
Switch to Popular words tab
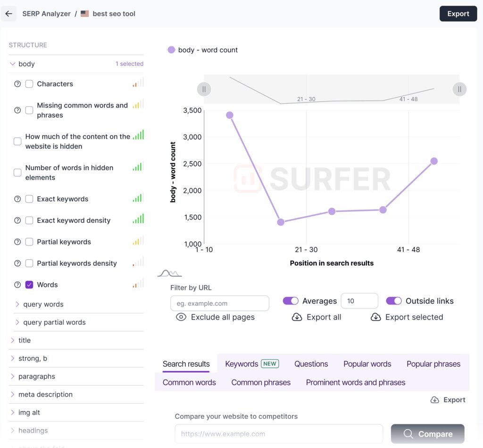tap(367, 364)
